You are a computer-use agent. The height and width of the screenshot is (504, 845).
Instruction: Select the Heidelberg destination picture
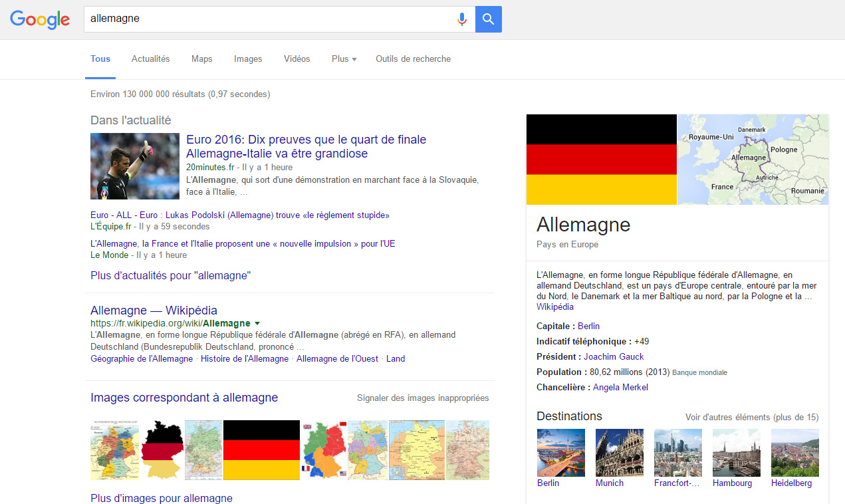point(794,453)
